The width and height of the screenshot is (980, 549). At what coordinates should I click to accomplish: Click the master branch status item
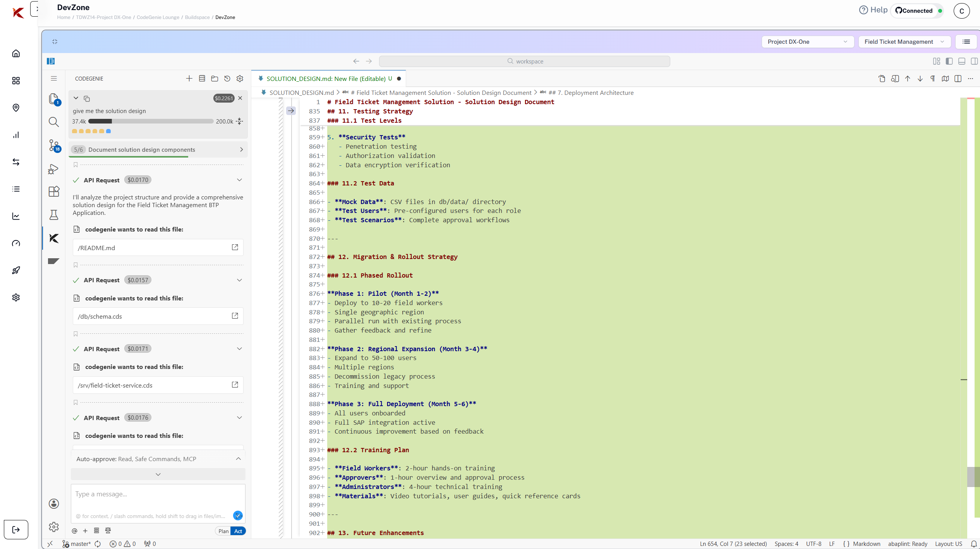pos(81,544)
